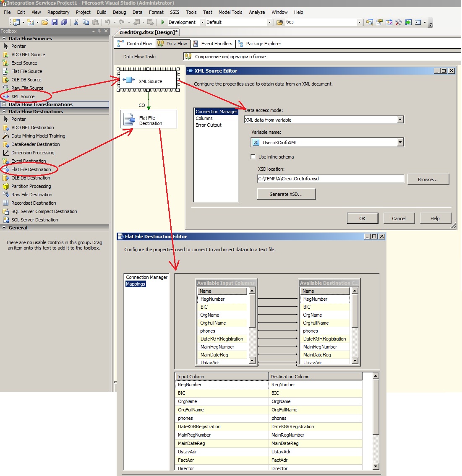
Task: Click the Toolbar Options overflow arrow
Action: [431, 23]
